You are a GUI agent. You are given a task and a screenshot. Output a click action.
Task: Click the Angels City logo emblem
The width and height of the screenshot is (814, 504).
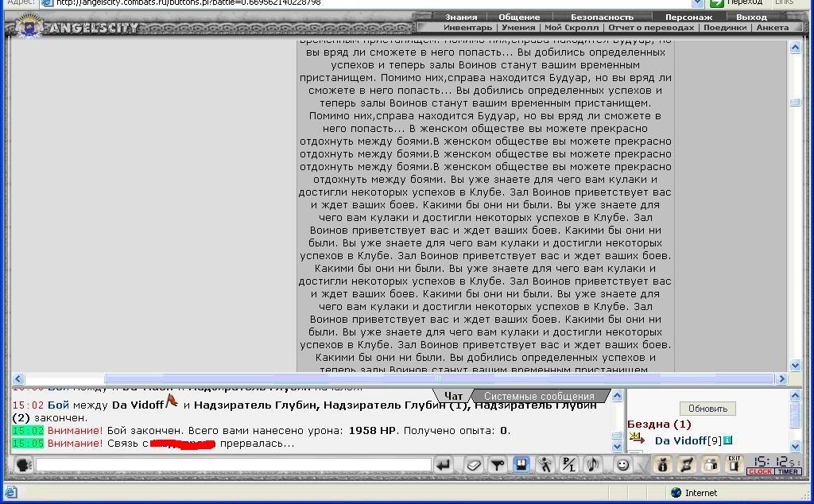pos(29,25)
